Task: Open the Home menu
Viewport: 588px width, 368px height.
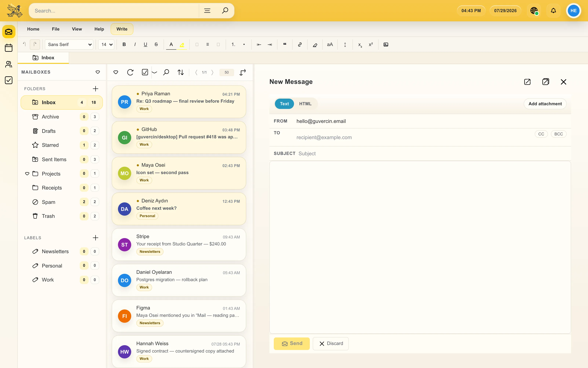Action: (33, 29)
